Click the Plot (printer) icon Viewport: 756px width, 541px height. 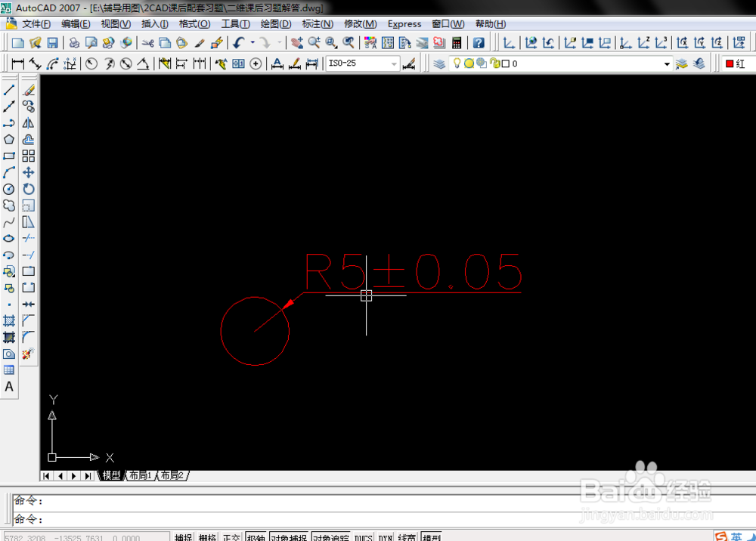pyautogui.click(x=74, y=43)
